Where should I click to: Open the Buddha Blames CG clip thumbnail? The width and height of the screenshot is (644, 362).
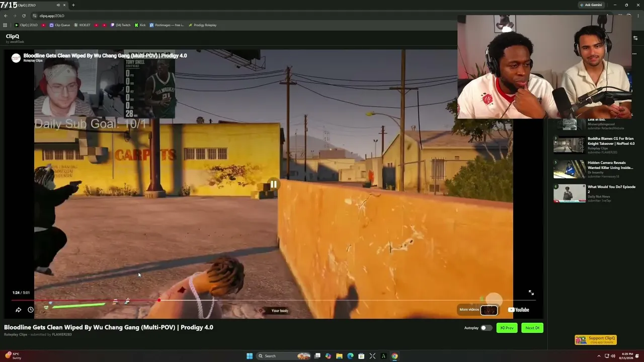570,144
